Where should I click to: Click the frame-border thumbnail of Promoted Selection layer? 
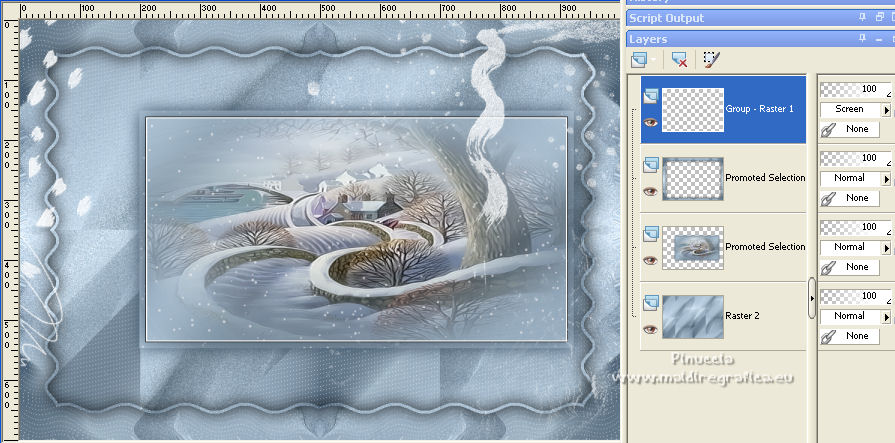[693, 179]
